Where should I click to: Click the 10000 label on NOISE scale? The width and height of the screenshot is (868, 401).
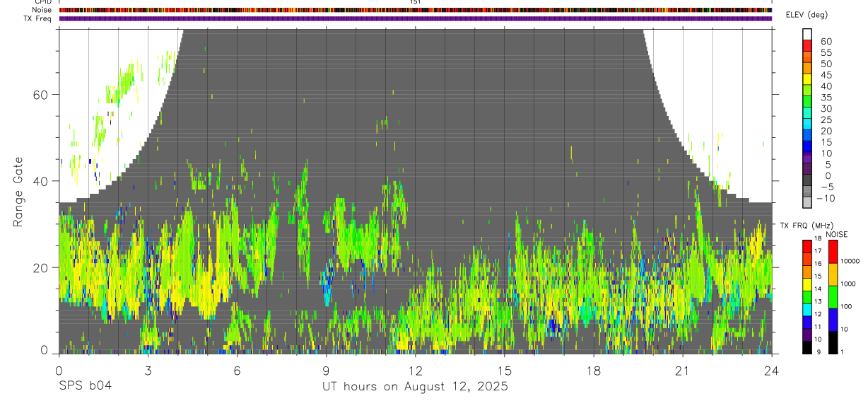click(849, 261)
